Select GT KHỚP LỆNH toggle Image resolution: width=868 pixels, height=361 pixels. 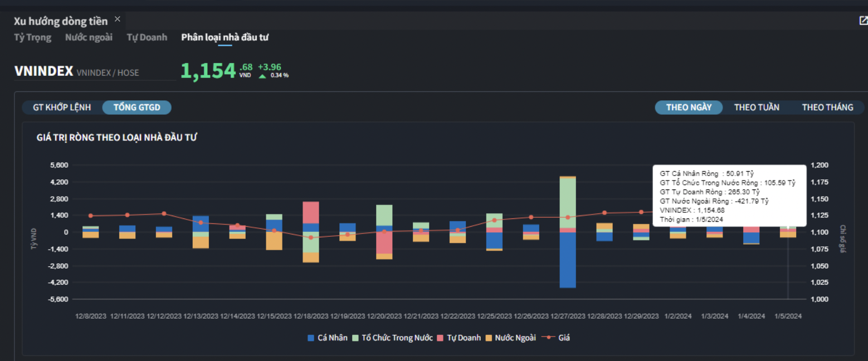click(x=62, y=108)
